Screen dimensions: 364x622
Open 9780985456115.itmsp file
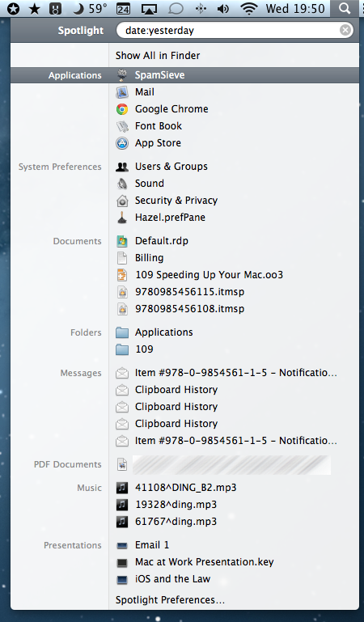click(189, 292)
